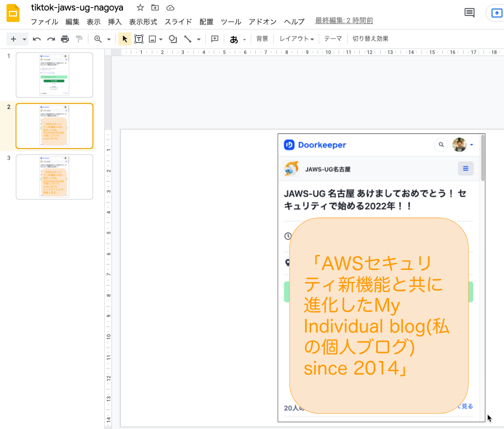Click the user avatar photo in Doorkeeper

coord(460,145)
